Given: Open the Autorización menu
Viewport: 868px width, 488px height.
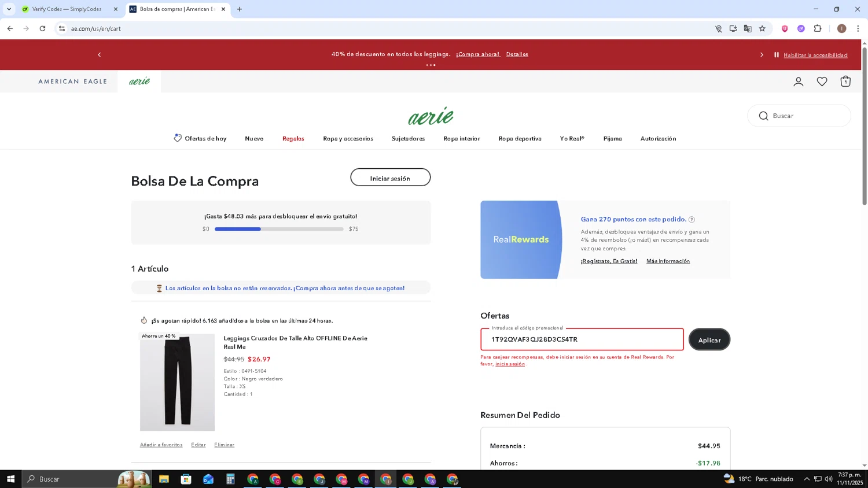Looking at the screenshot, I should [658, 139].
